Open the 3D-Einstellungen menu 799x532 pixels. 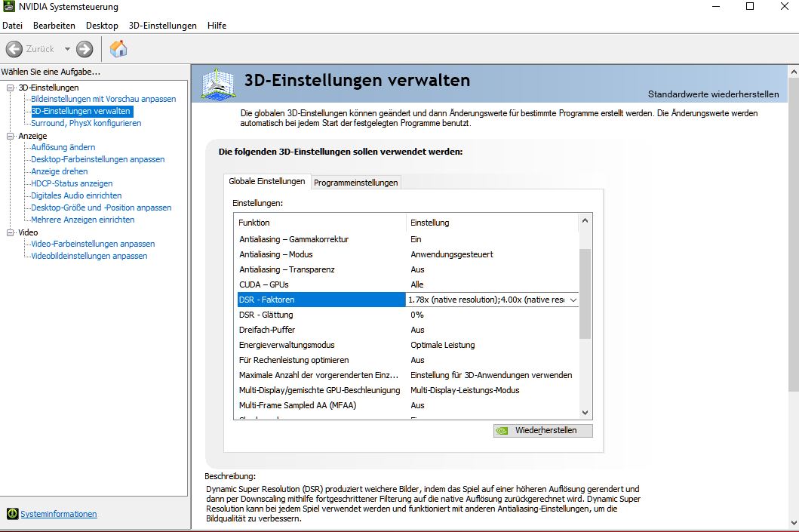(162, 26)
